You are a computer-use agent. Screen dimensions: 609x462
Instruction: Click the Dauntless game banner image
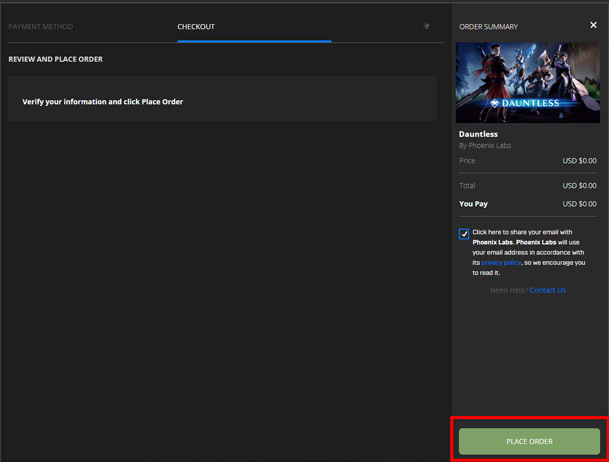coord(528,82)
